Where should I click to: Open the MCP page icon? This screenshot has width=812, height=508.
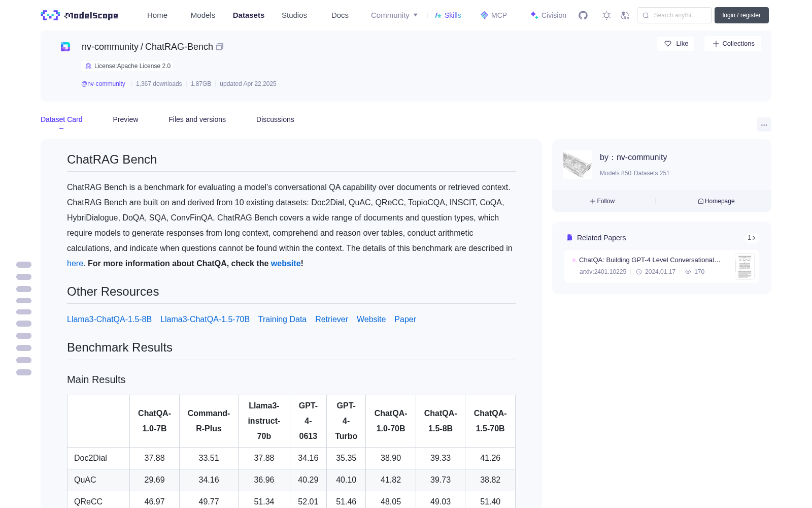pyautogui.click(x=484, y=15)
